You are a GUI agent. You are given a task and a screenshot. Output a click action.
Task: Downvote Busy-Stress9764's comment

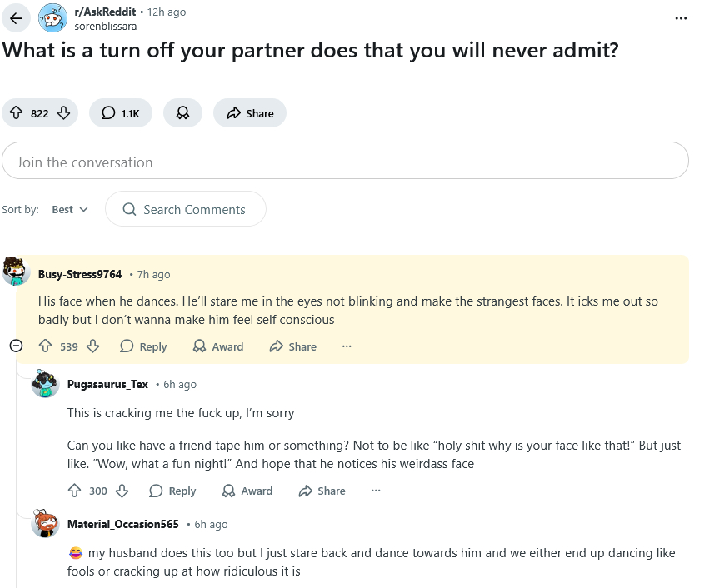coord(92,346)
